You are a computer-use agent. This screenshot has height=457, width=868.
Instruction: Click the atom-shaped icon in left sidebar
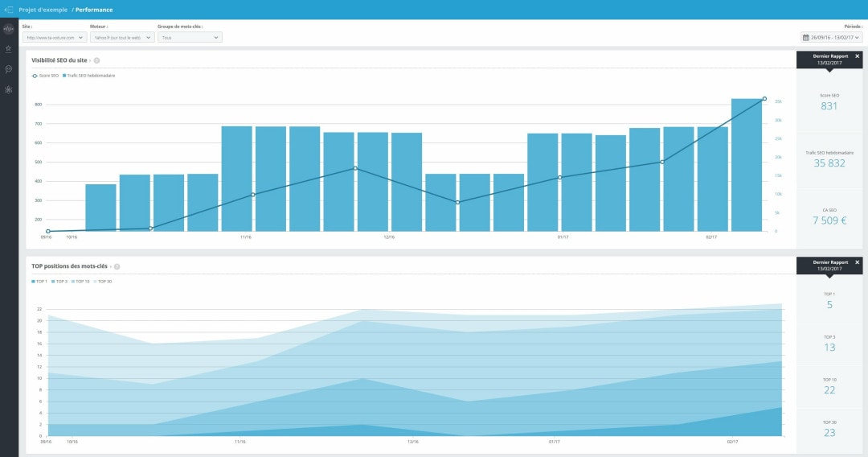9,89
